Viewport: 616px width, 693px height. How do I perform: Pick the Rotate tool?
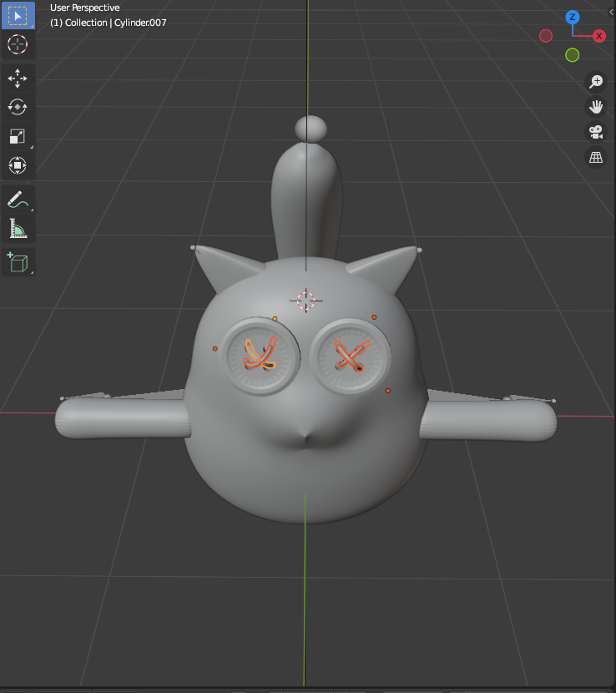pyautogui.click(x=18, y=108)
